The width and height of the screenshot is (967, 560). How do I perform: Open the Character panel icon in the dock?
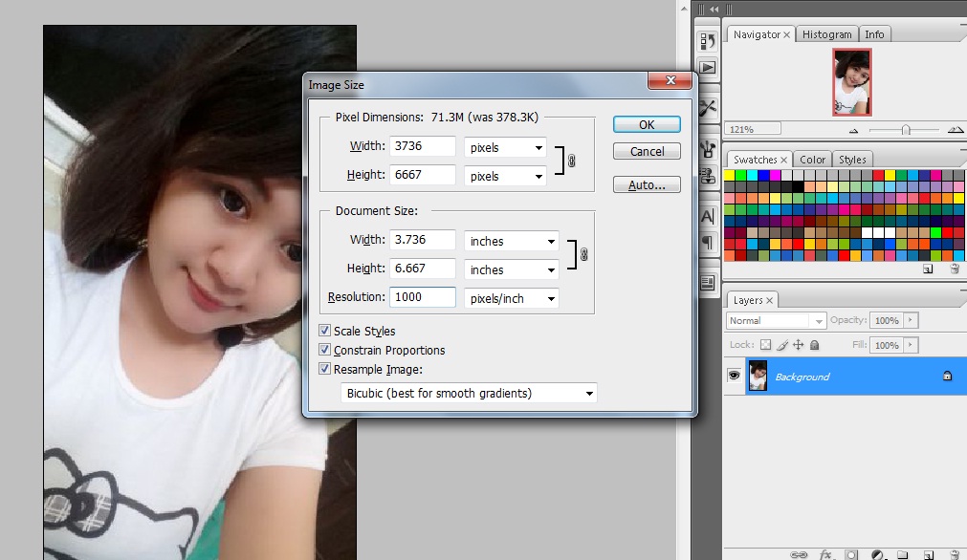708,215
